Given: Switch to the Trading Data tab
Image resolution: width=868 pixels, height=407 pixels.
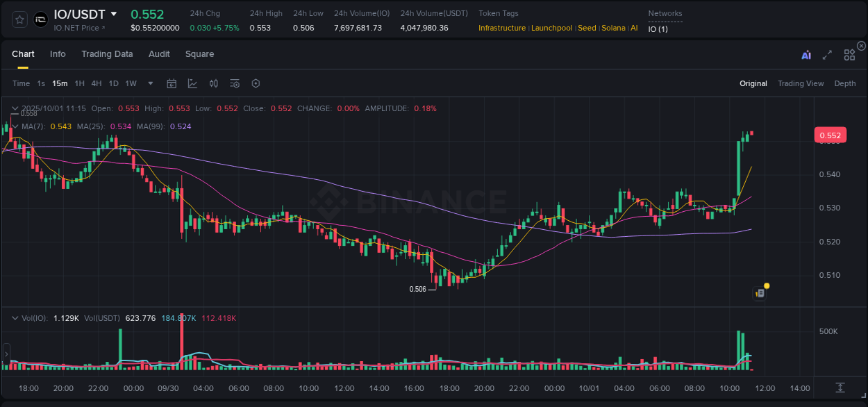Looking at the screenshot, I should point(107,53).
